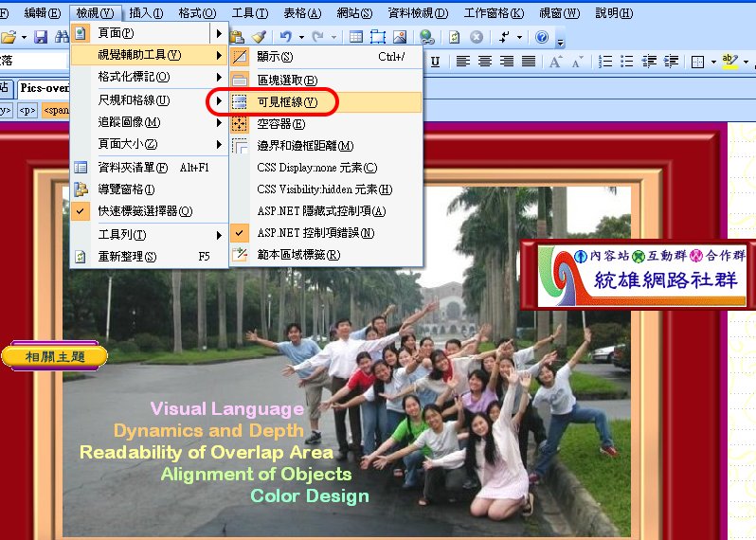756x540 pixels.
Task: Open the 工作窗格 menu
Action: (494, 13)
